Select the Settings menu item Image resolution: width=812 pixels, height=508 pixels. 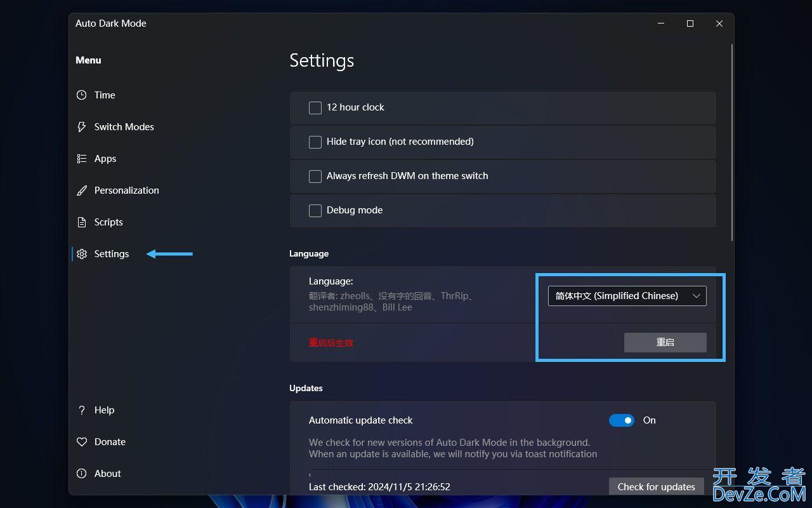coord(112,254)
